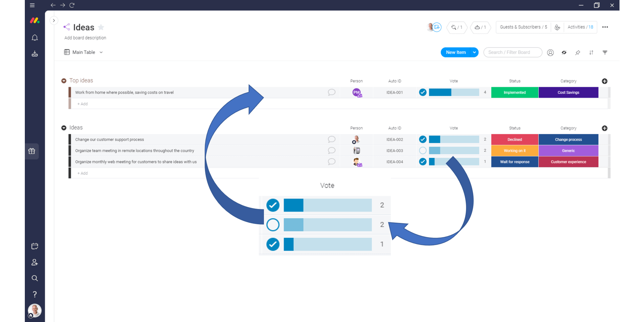Screen dimensions: 644x322
Task: Click the invite icon next to Activities
Action: [x=557, y=28]
